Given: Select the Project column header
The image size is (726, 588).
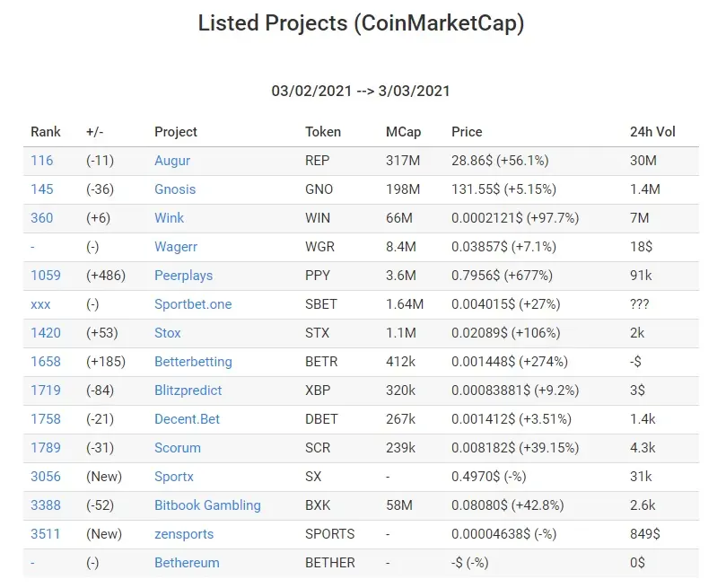Looking at the screenshot, I should (x=176, y=132).
